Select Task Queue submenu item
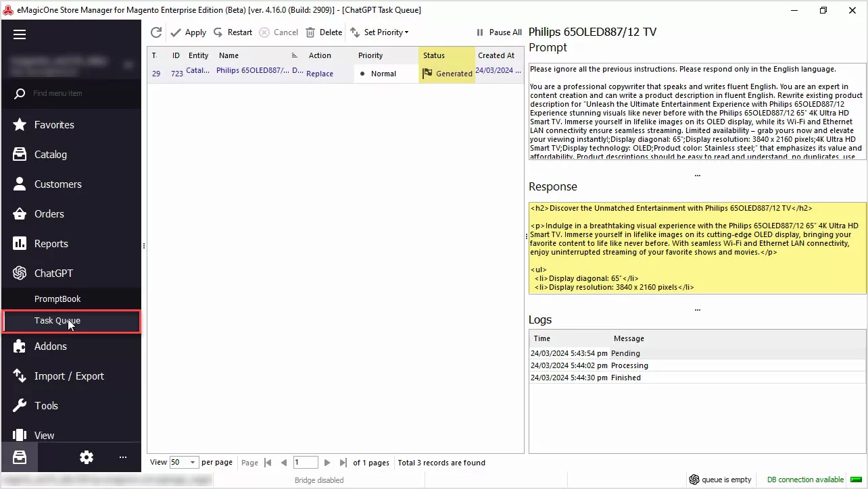Image resolution: width=868 pixels, height=489 pixels. click(x=71, y=321)
